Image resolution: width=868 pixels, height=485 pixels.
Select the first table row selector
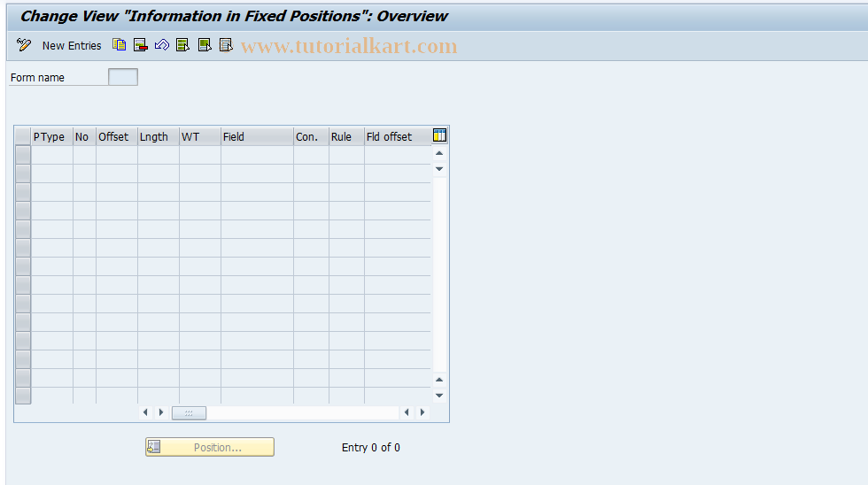pyautogui.click(x=23, y=155)
